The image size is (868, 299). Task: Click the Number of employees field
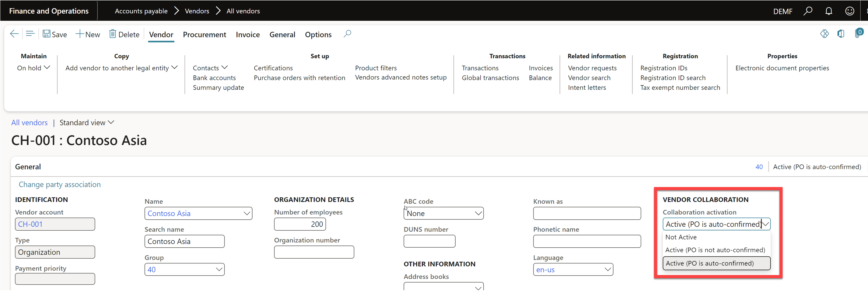(300, 224)
